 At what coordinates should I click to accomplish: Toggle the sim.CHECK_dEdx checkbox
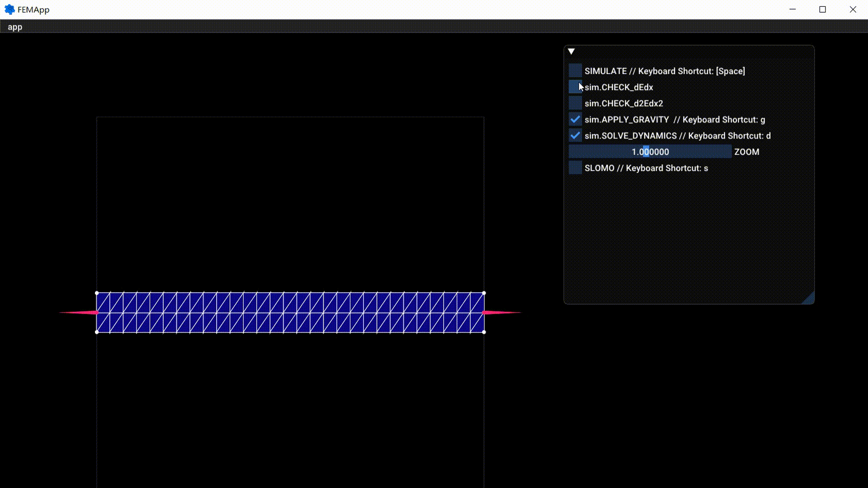point(575,87)
